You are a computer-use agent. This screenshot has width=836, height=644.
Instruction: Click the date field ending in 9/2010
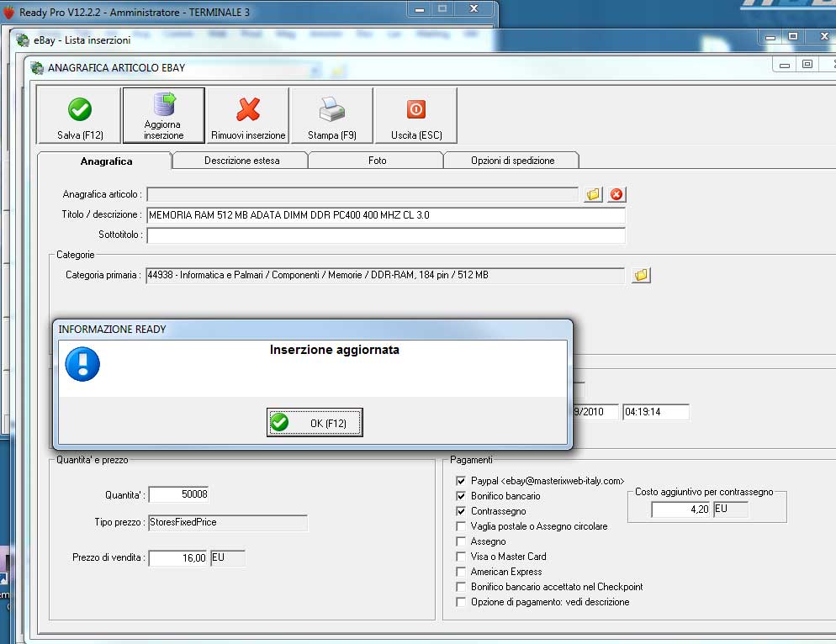click(x=595, y=412)
